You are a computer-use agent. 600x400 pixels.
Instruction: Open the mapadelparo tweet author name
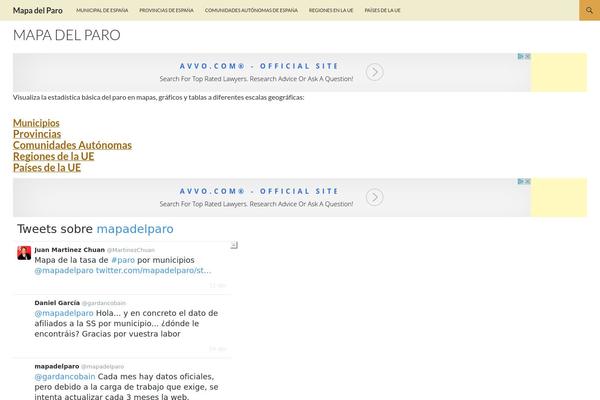57,366
